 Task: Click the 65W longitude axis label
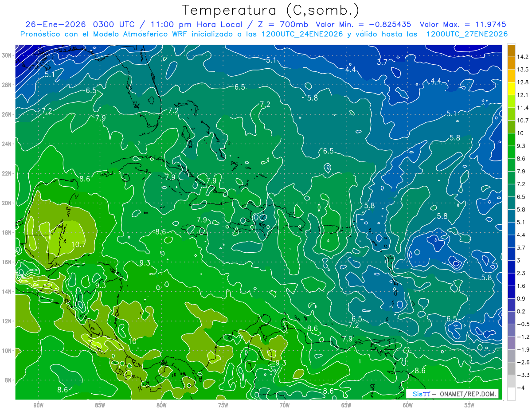pos(346,406)
